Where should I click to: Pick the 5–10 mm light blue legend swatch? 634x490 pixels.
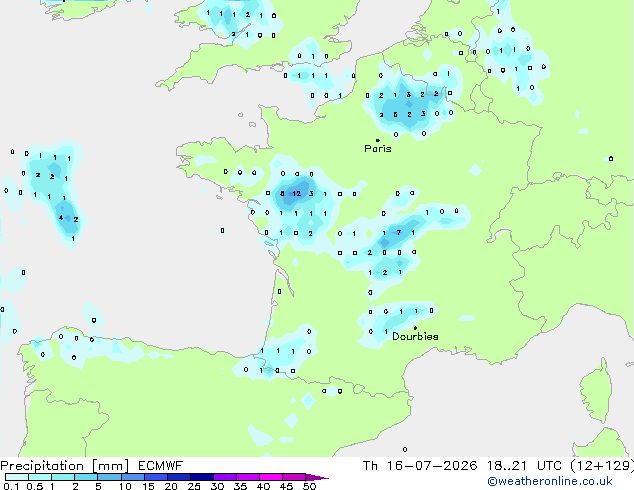point(109,477)
